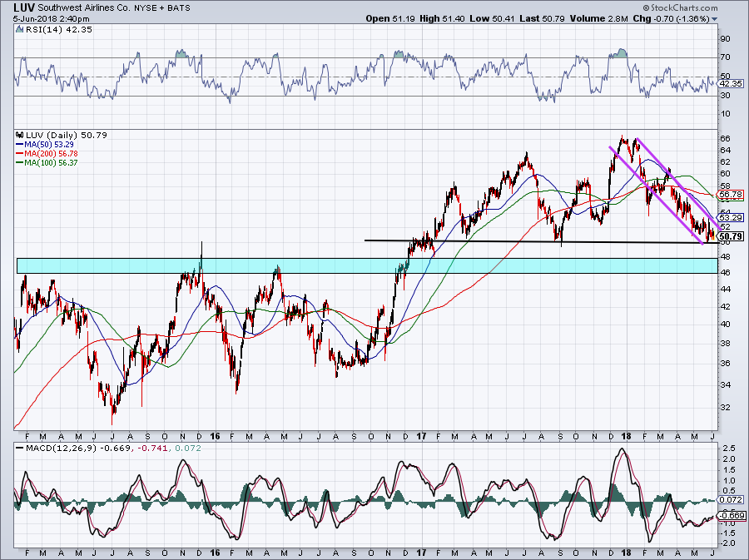Screen dimensions: 749x560
Task: Click the Volume 2.8M value
Action: point(598,18)
